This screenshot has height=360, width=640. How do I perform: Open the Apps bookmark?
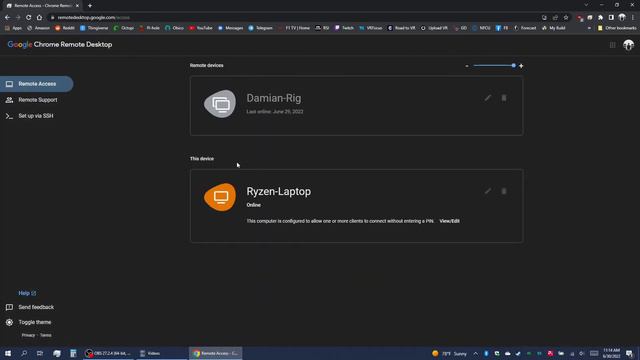point(13,28)
